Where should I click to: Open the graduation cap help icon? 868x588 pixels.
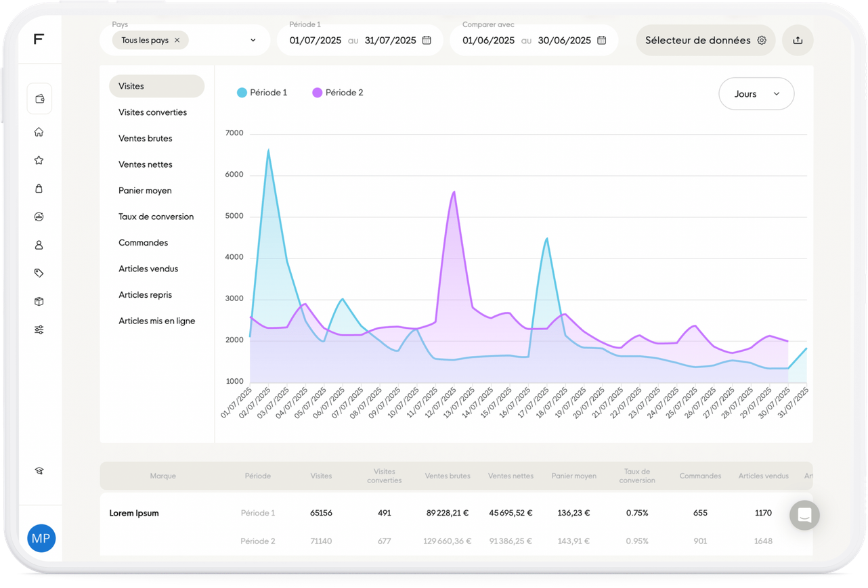pyautogui.click(x=39, y=471)
